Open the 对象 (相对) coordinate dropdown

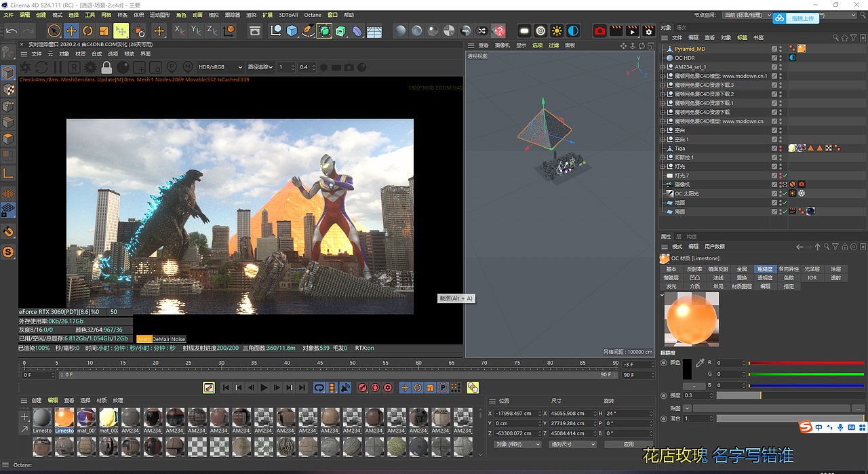518,444
